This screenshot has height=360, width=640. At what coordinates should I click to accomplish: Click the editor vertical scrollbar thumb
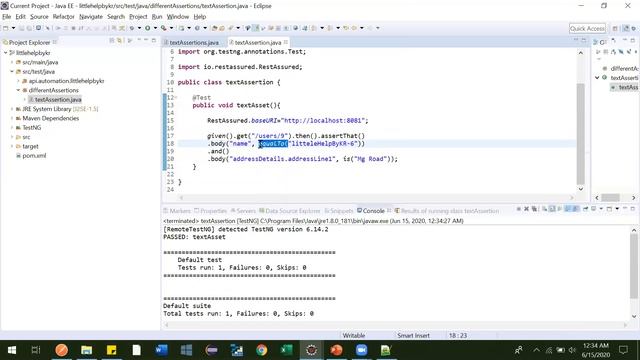580,133
